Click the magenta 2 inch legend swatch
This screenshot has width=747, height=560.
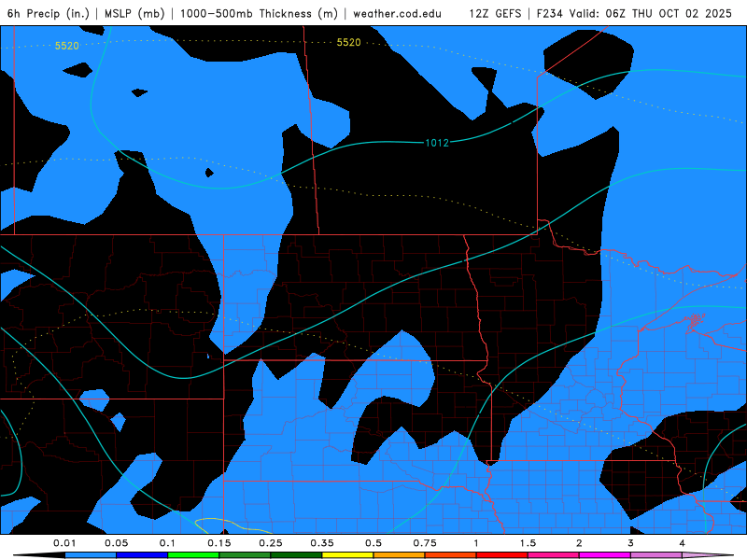(605, 555)
